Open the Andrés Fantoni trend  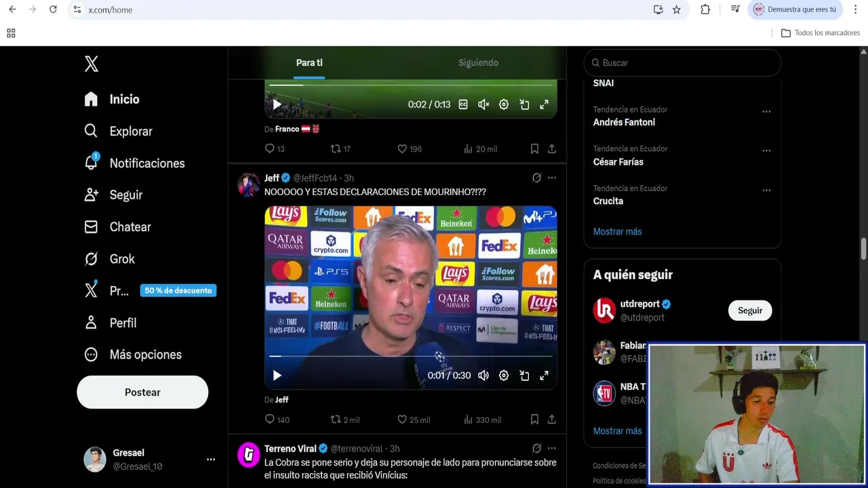pos(624,122)
